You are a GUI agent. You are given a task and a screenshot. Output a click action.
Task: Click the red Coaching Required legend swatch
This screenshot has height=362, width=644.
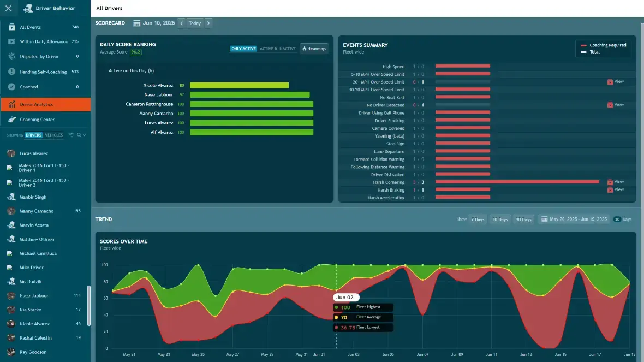point(583,46)
